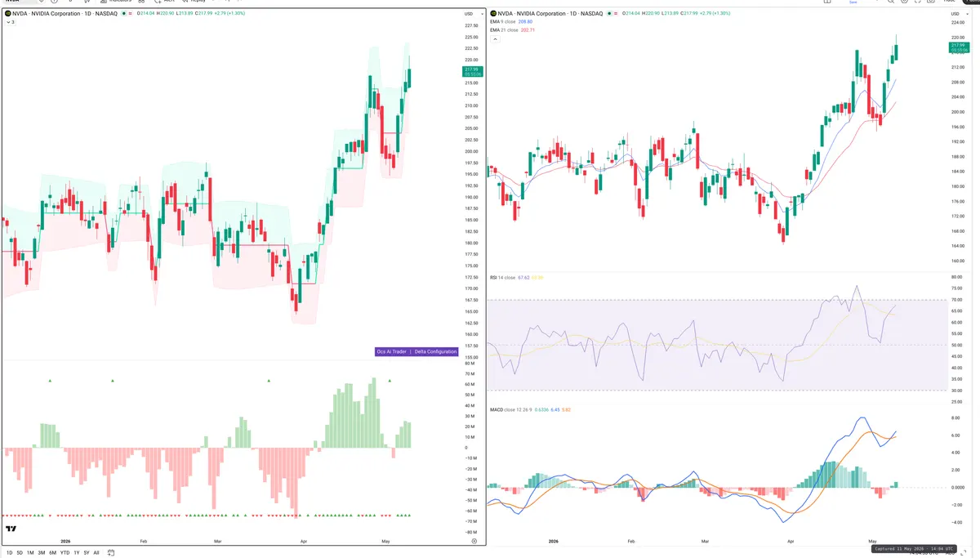Image resolution: width=980 pixels, height=558 pixels.
Task: Click May label on right chart time axis
Action: tap(871, 541)
